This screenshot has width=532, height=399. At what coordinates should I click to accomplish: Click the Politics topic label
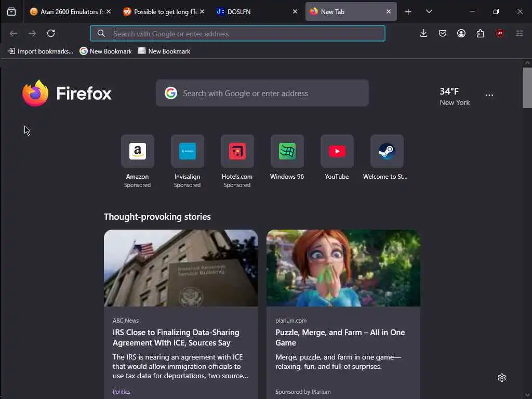122,392
